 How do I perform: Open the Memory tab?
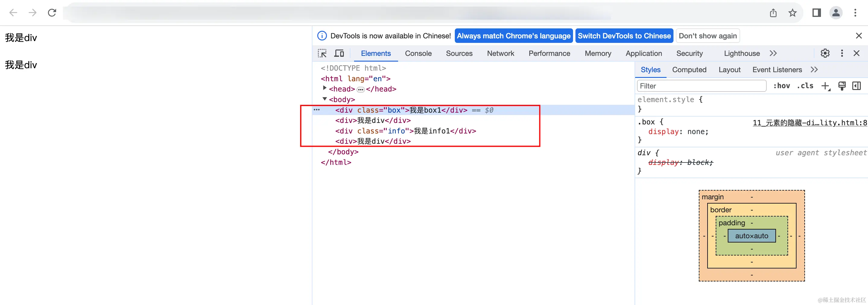click(598, 53)
